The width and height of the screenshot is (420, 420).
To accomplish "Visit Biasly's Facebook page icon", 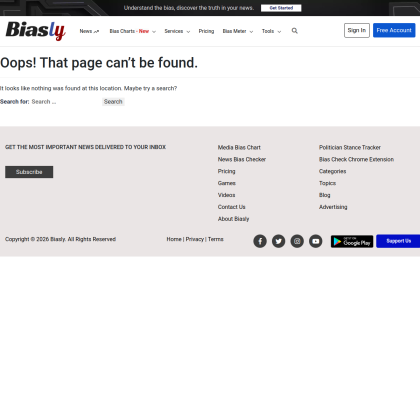I will [260, 241].
